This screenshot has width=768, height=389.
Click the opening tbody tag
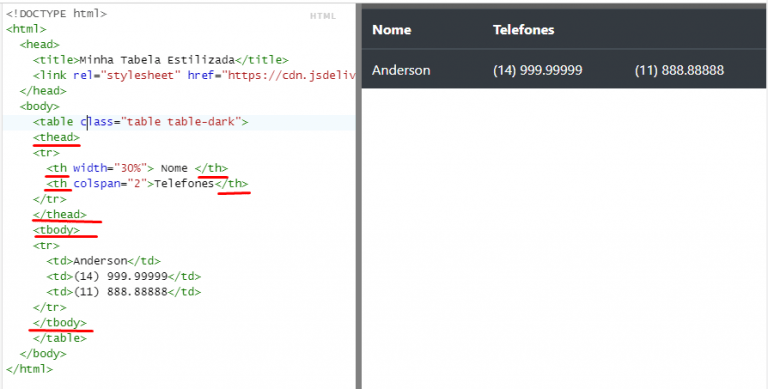pos(56,230)
